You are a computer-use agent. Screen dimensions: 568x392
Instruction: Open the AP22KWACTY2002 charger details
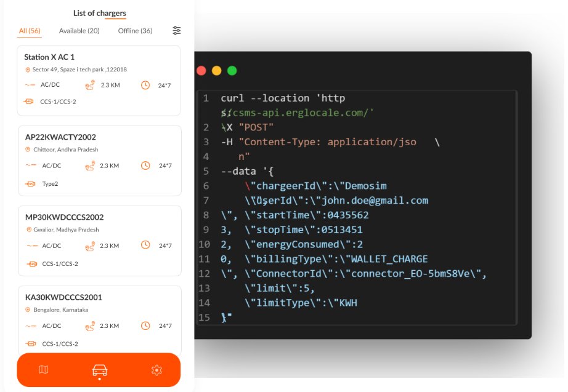pyautogui.click(x=99, y=160)
